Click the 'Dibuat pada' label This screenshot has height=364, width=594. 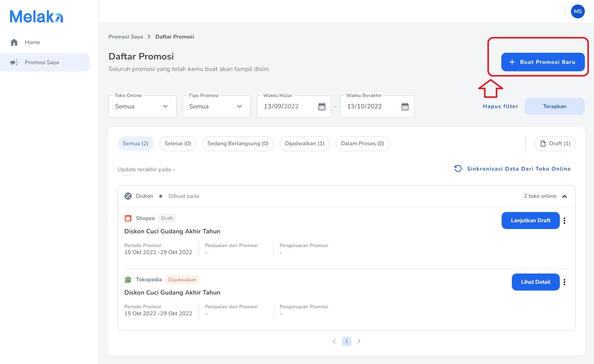point(184,196)
